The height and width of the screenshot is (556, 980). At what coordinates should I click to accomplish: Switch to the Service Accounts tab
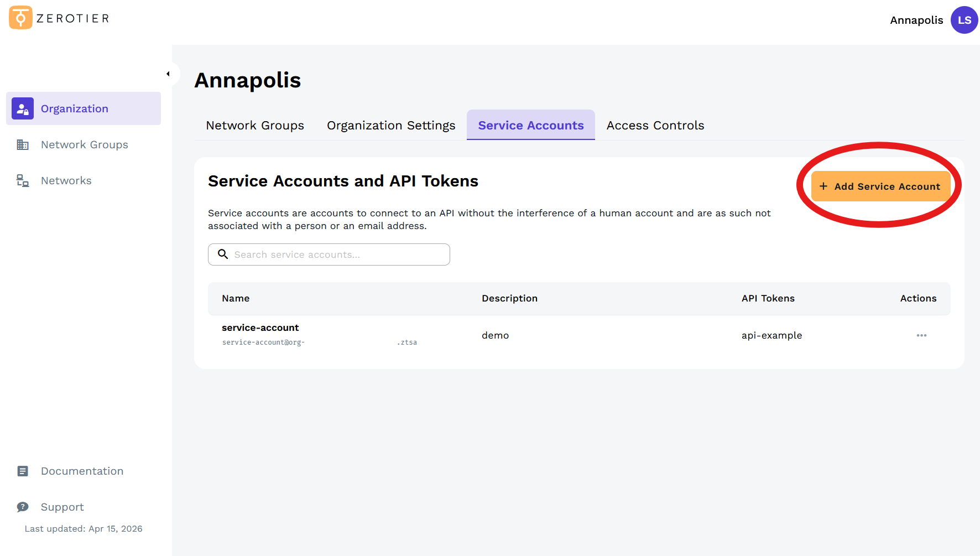(x=530, y=125)
